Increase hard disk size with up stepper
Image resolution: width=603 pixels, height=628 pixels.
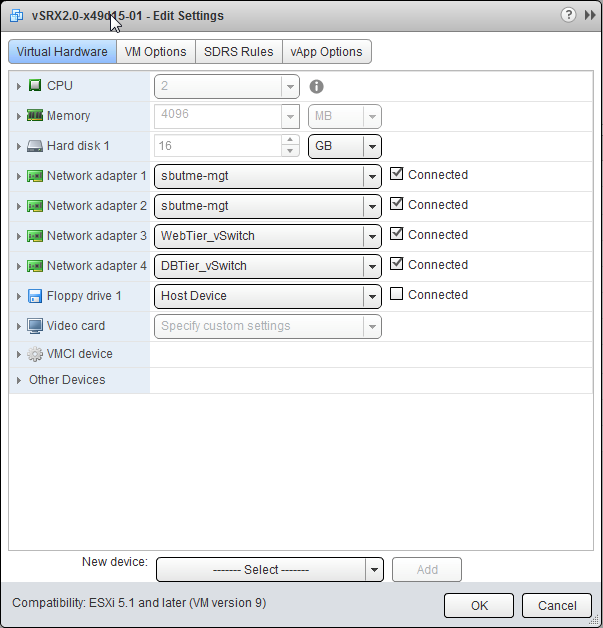pyautogui.click(x=290, y=140)
